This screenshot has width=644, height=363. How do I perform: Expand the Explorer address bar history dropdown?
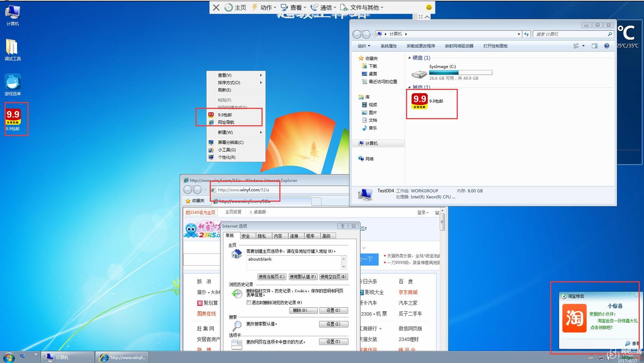coord(519,34)
